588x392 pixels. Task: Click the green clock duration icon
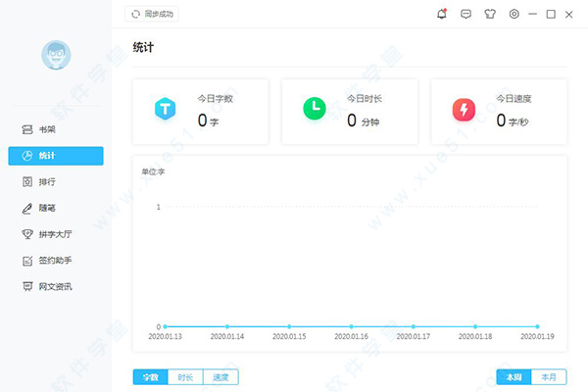pyautogui.click(x=315, y=108)
